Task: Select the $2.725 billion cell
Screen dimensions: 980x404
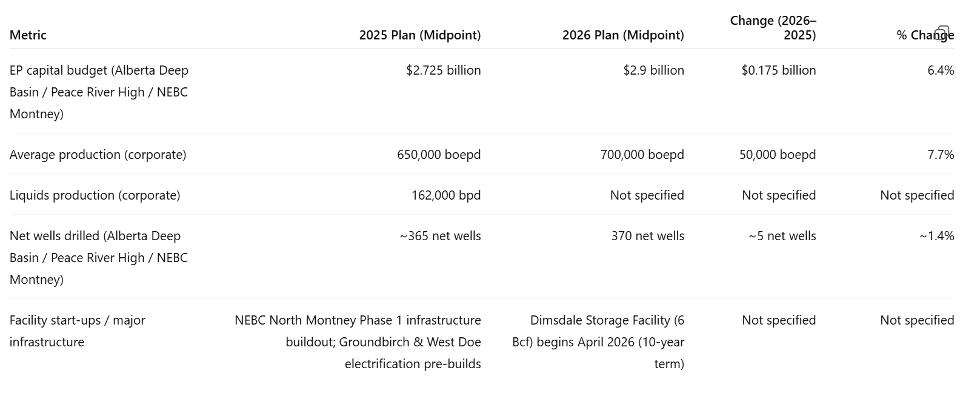Action: (444, 70)
